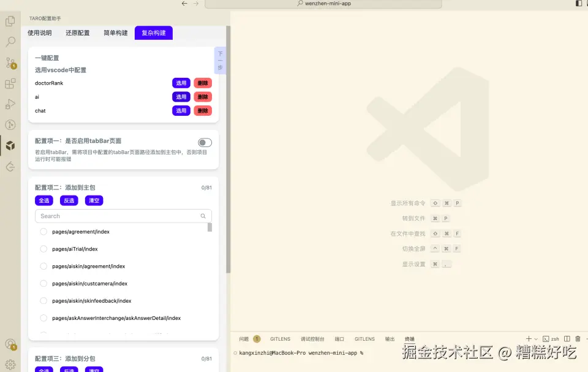Click the wenzhen-mini-app command center search
588x372 pixels.
point(323,4)
